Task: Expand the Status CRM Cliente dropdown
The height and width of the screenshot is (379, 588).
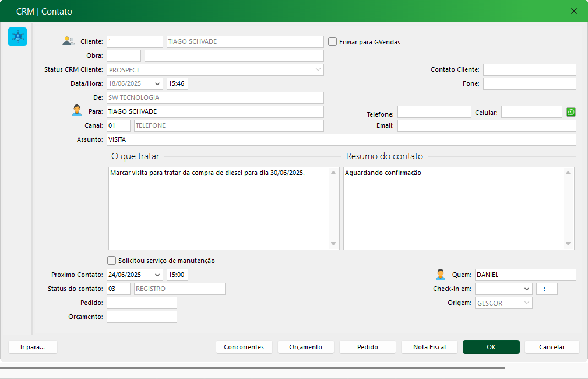Action: click(x=318, y=70)
